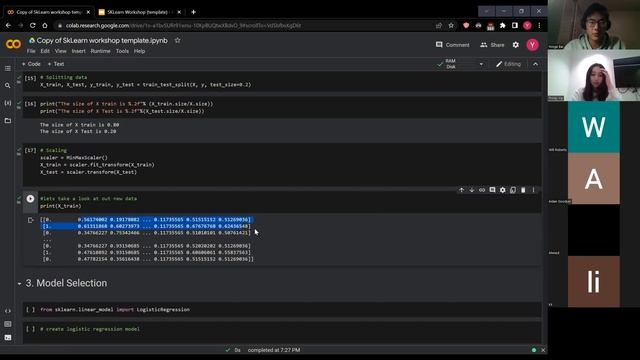Close the SkLearn Workshop (template) tab
The image size is (640, 360).
tap(179, 12)
